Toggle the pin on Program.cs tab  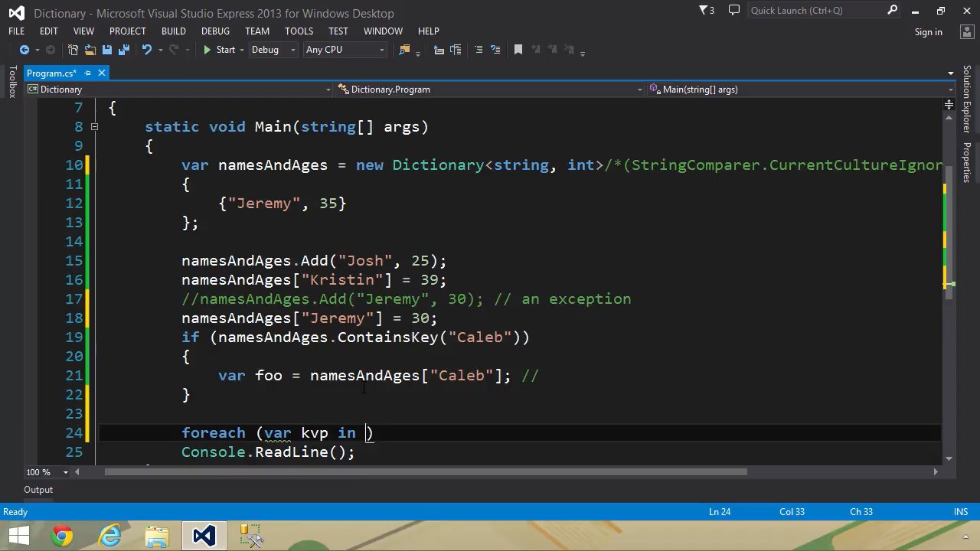pos(87,73)
